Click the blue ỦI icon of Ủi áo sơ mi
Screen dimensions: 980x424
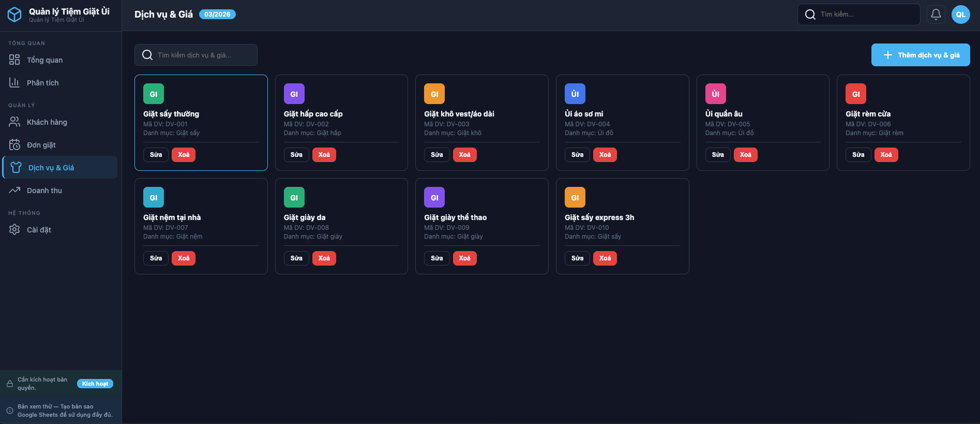click(575, 94)
